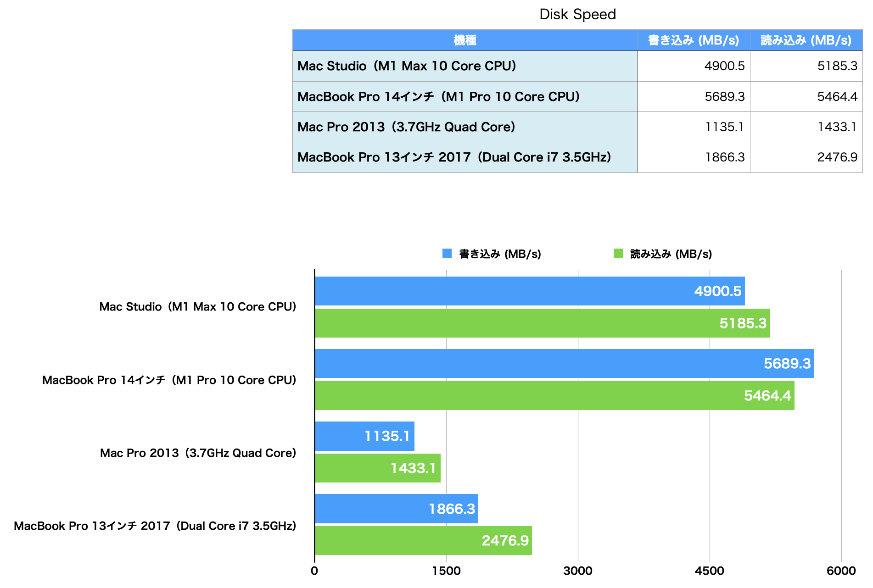Click the 3000 x-axis label
Screen dimensions: 873x588
click(577, 571)
